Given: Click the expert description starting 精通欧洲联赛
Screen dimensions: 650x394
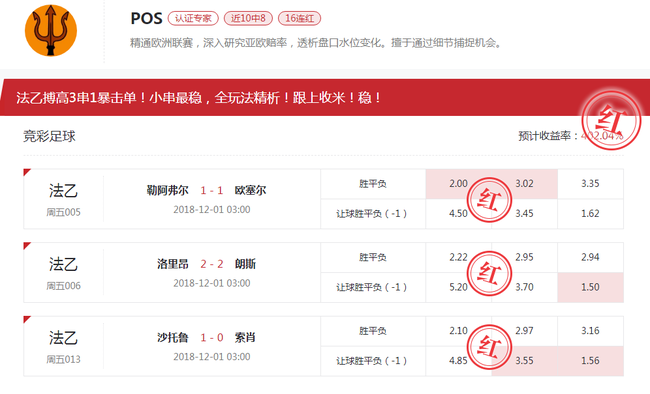Looking at the screenshot, I should [x=316, y=43].
